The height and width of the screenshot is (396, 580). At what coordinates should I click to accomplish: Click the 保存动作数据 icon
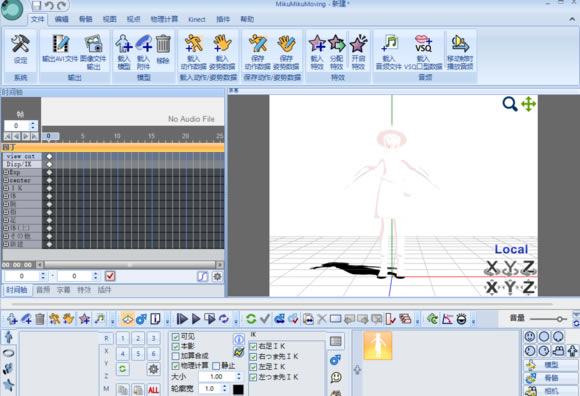[x=258, y=44]
